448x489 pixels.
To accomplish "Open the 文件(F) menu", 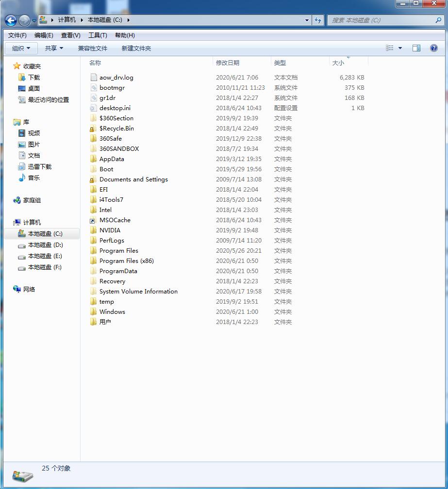I will click(x=17, y=35).
